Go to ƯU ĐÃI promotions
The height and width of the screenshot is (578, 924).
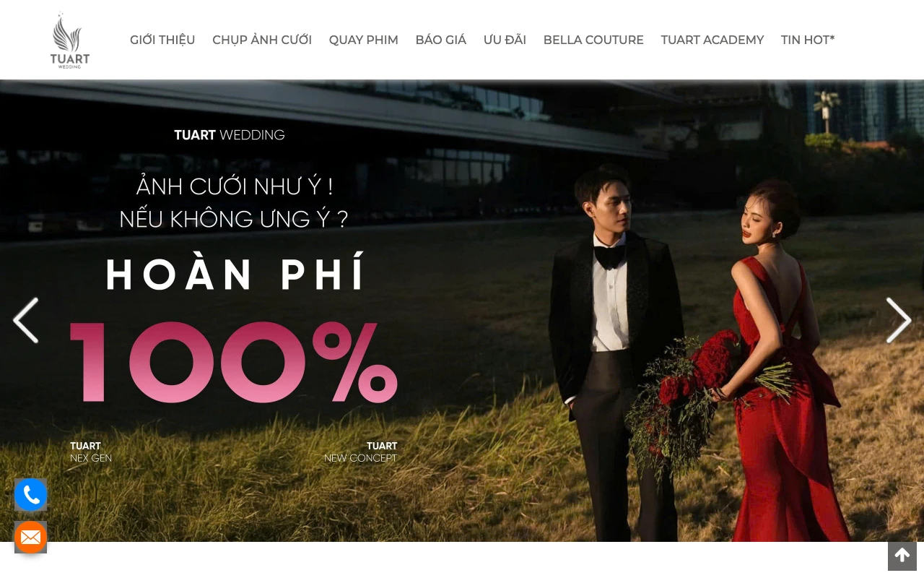505,40
